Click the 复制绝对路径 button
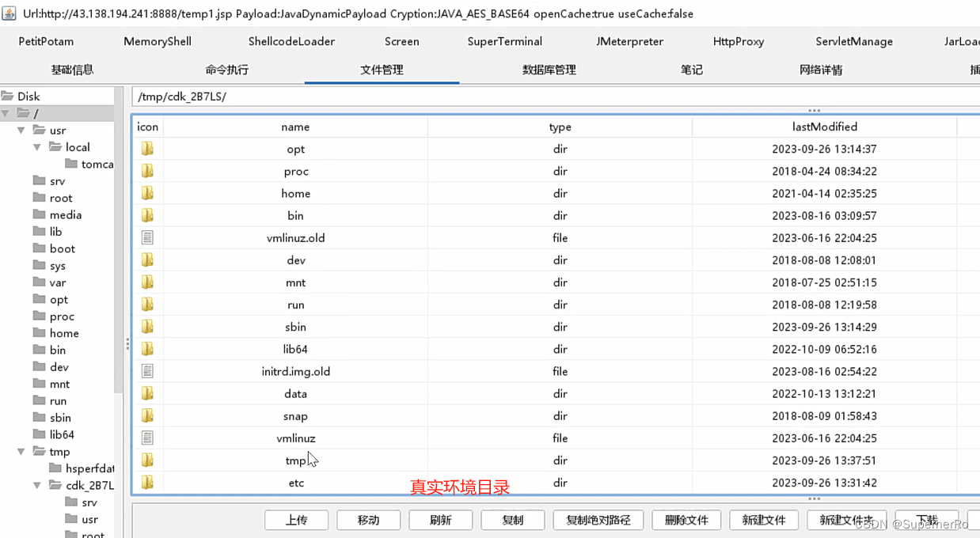 point(598,520)
